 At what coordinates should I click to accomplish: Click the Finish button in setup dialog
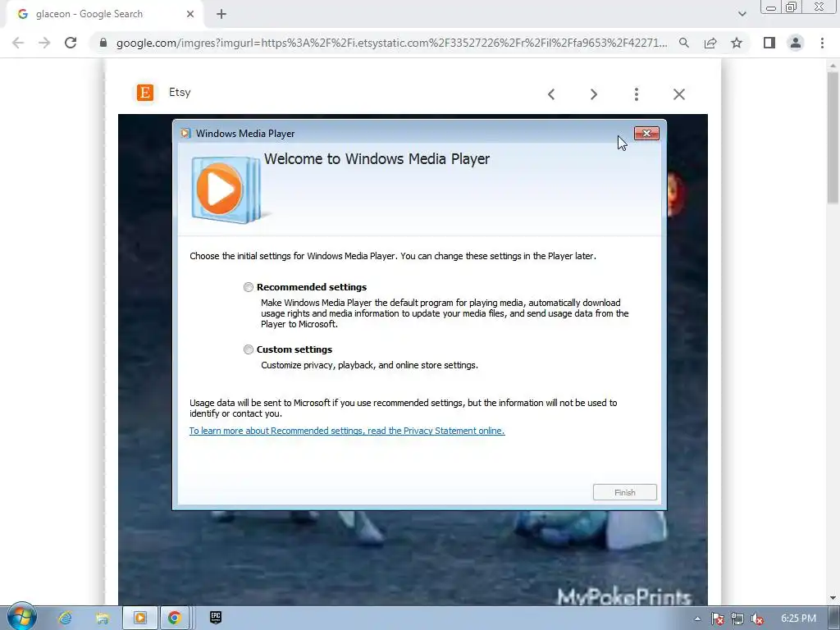624,492
